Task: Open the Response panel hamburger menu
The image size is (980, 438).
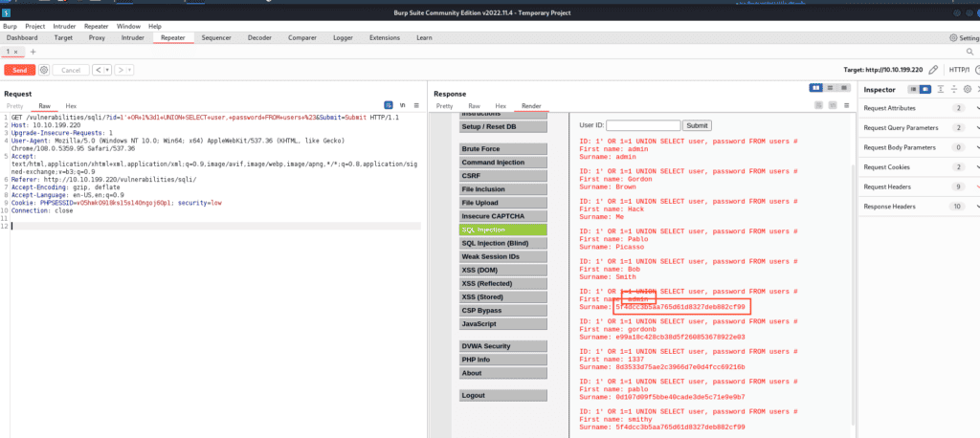Action: (x=846, y=105)
